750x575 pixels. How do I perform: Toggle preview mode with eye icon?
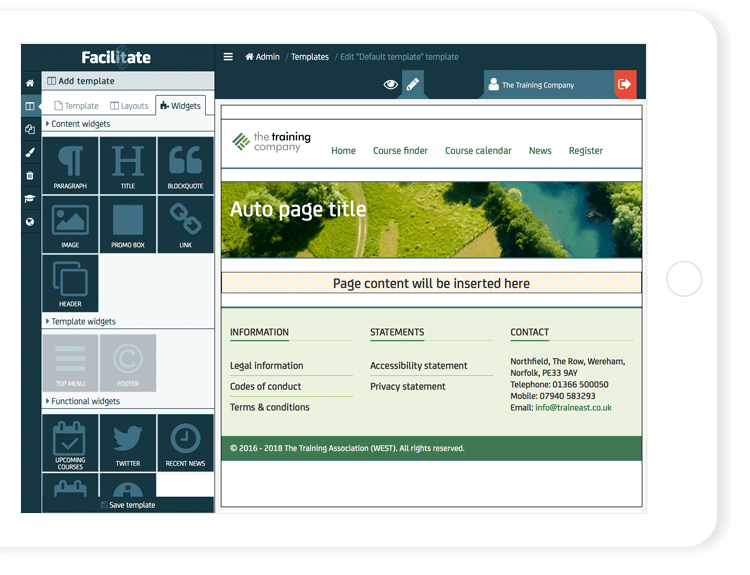(391, 85)
